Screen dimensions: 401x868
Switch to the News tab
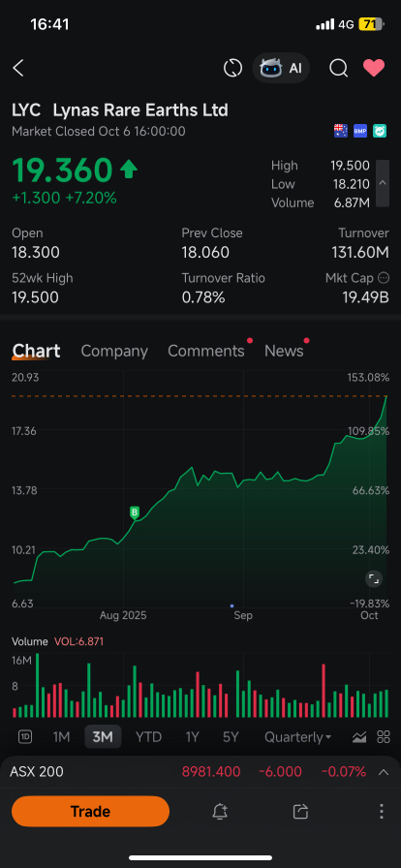pos(284,351)
